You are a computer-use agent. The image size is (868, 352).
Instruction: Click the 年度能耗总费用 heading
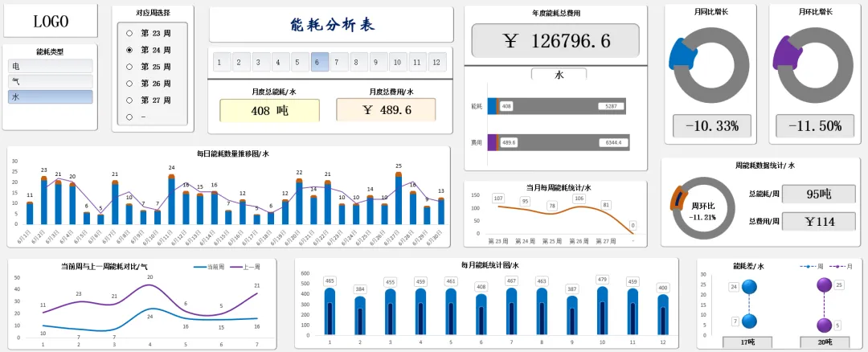556,13
